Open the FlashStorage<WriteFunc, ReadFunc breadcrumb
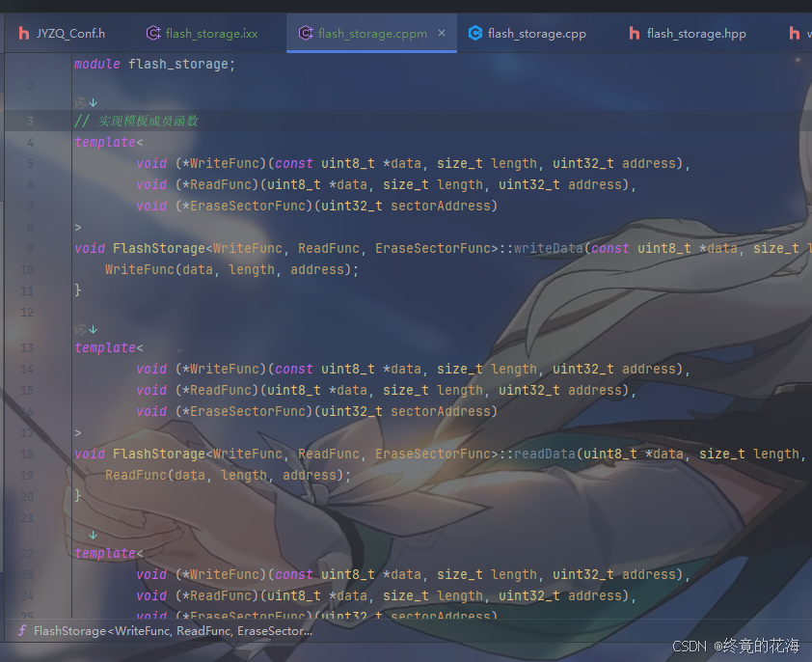812x662 pixels. (x=173, y=631)
